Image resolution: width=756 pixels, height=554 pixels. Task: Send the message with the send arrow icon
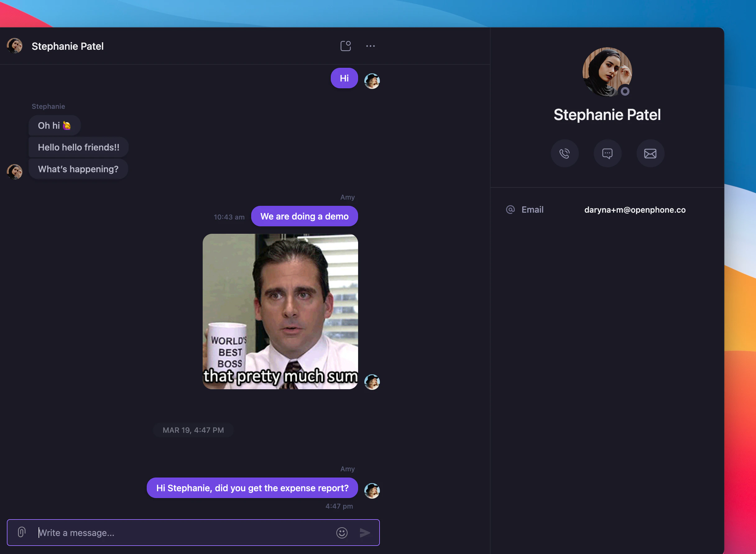[365, 533]
